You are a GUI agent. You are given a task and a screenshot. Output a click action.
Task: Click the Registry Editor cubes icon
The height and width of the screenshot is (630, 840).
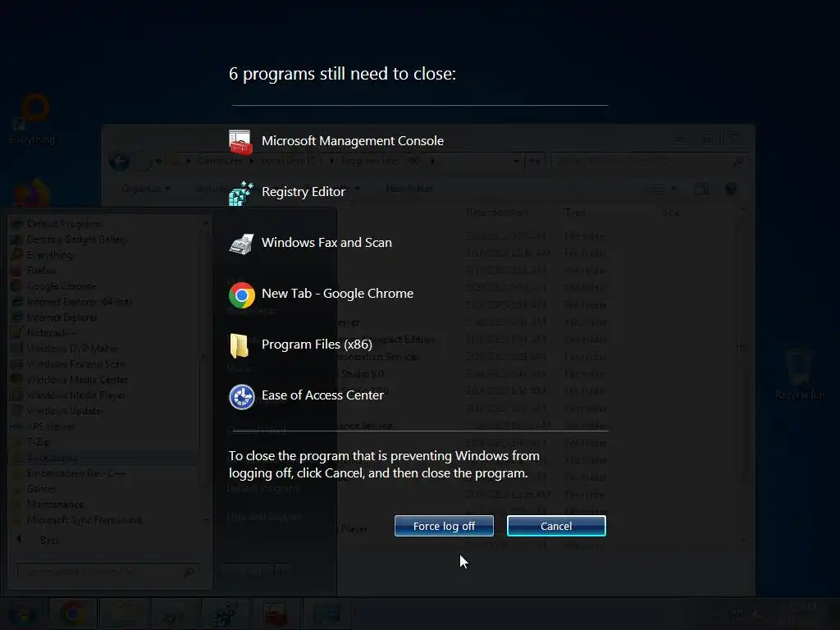click(x=241, y=193)
